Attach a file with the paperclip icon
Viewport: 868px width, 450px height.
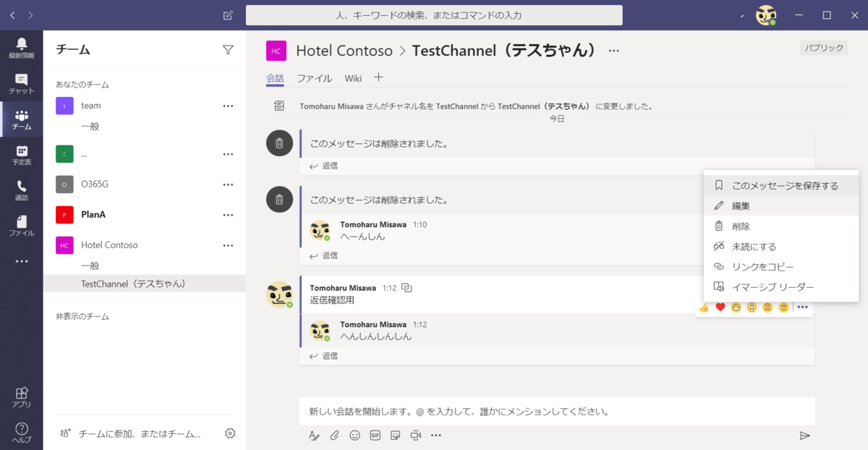click(334, 435)
